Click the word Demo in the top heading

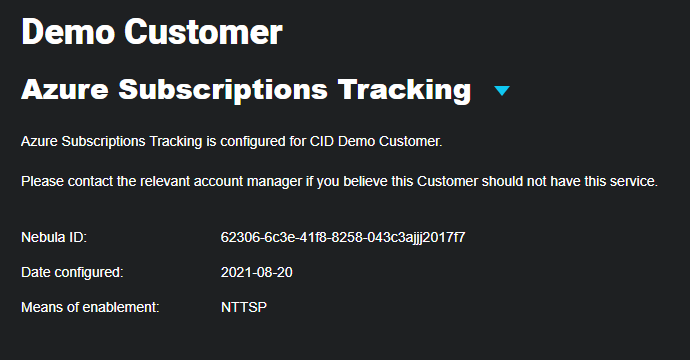tap(68, 32)
